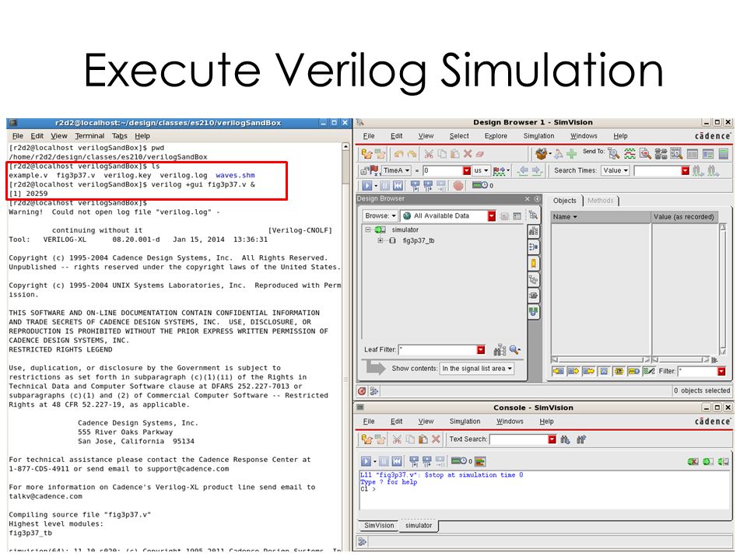Image resolution: width=747 pixels, height=560 pixels.
Task: Click the time value field showing 0
Action: [443, 170]
